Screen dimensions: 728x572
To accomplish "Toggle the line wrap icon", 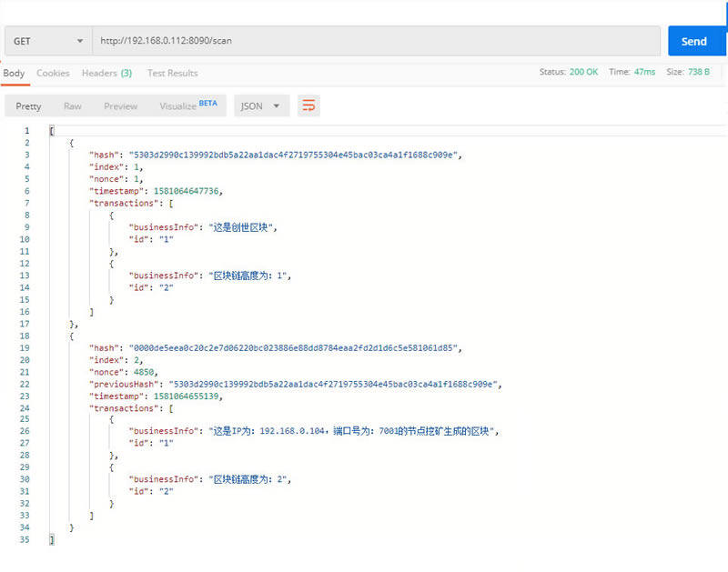I will 309,106.
